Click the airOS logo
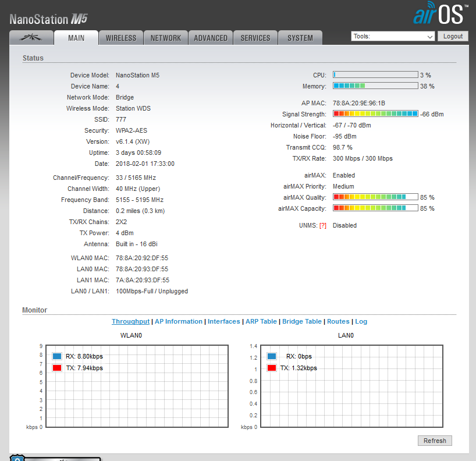476x461 pixels. (x=440, y=13)
